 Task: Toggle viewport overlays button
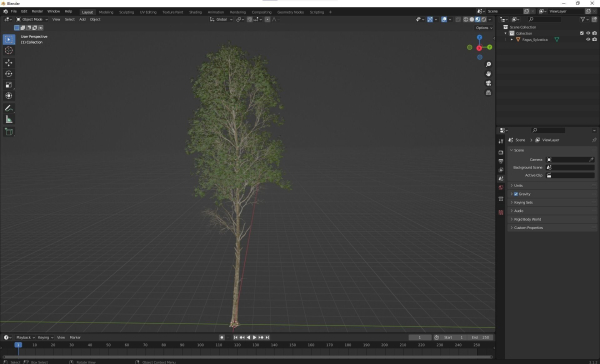443,19
